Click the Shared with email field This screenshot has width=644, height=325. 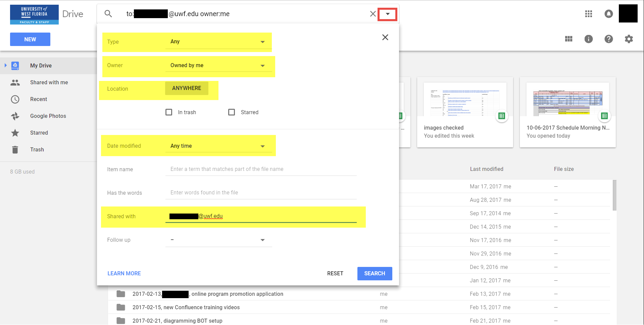tap(261, 216)
